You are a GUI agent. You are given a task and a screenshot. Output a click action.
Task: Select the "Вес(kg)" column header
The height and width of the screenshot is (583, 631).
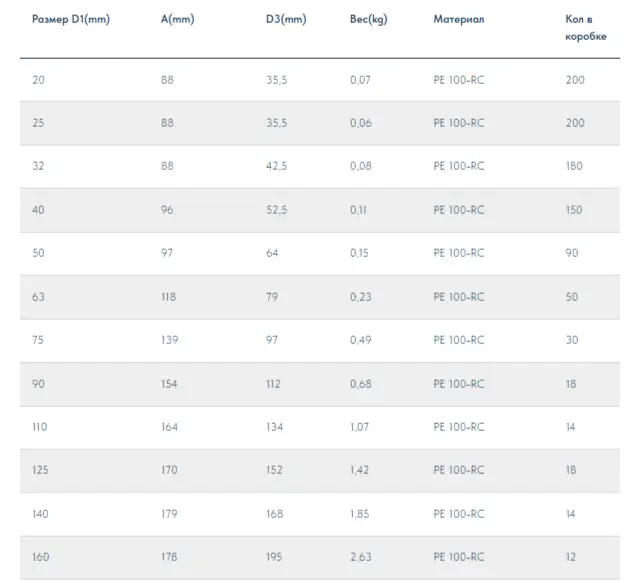click(368, 19)
